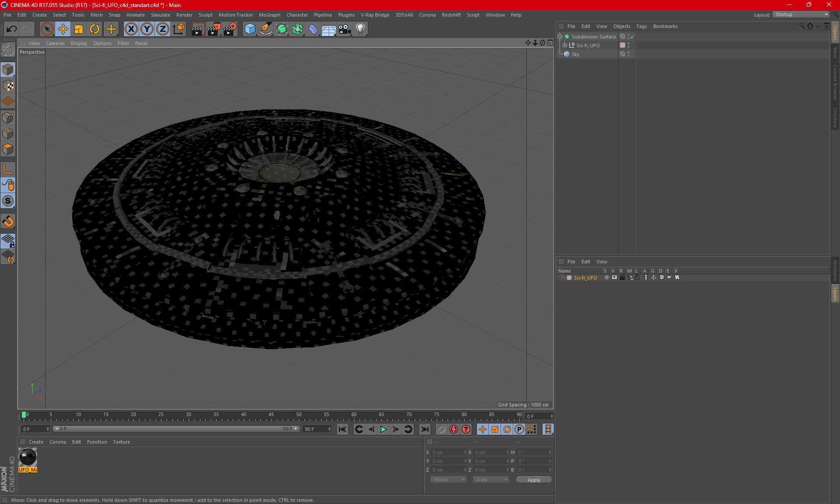Add a Camera object
The width and height of the screenshot is (840, 504).
coord(345,29)
